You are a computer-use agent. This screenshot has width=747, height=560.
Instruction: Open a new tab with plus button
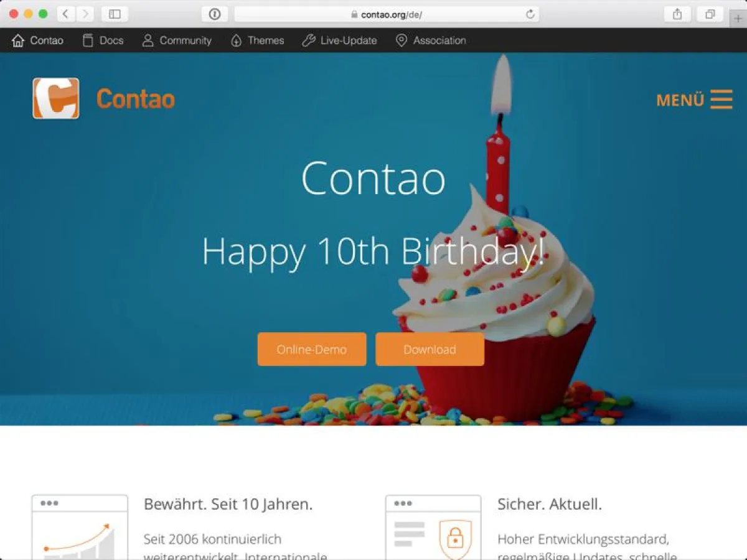pos(738,19)
